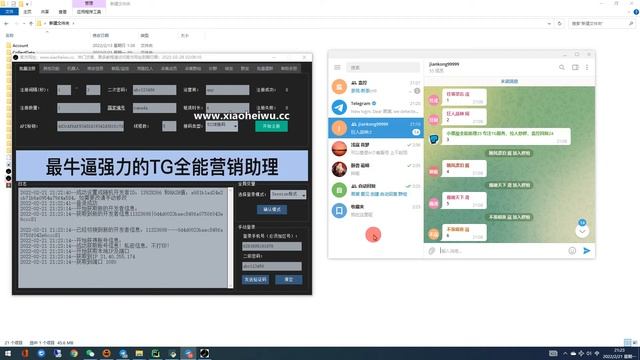Screen dimensions: 640x360
Task: Open the View tab in Explorer ribbon
Action: [x=62, y=12]
